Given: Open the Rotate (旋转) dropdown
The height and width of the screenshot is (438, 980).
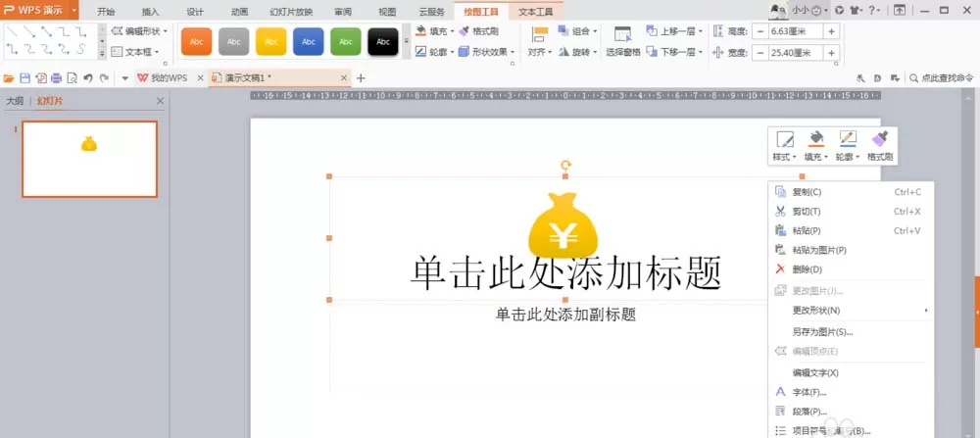Looking at the screenshot, I should 578,52.
